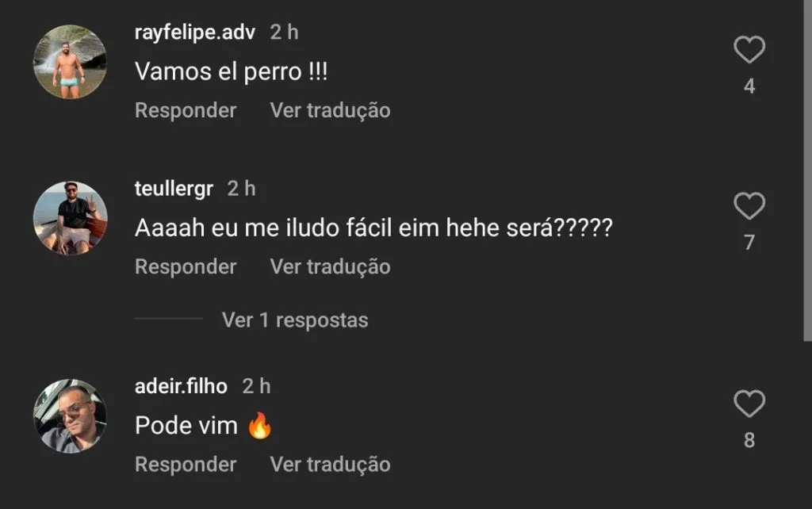Open rayfelipe.adv's profile picture
This screenshot has height=509, width=812.
click(x=70, y=62)
